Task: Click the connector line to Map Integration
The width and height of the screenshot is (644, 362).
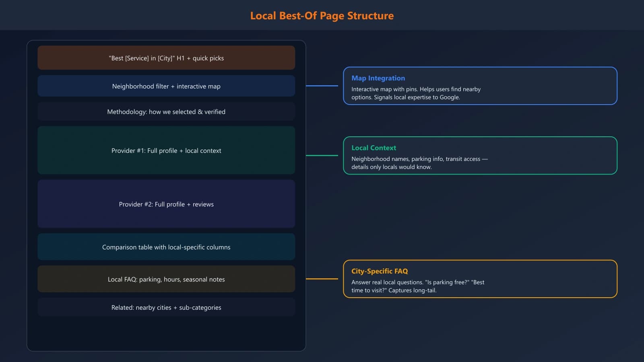Action: (x=322, y=86)
